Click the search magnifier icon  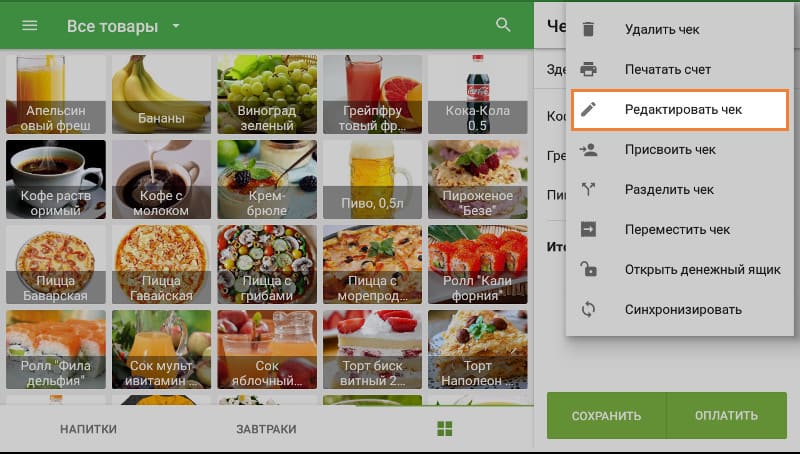click(x=503, y=25)
